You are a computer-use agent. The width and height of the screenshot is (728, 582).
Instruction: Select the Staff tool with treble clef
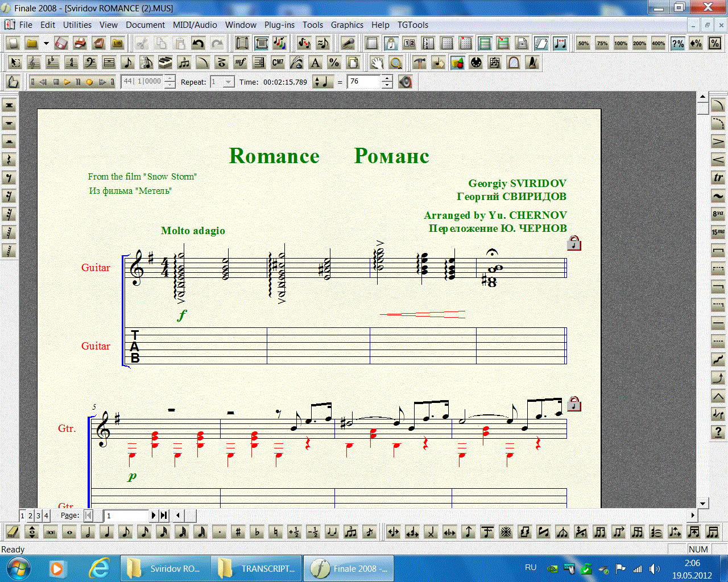point(34,63)
